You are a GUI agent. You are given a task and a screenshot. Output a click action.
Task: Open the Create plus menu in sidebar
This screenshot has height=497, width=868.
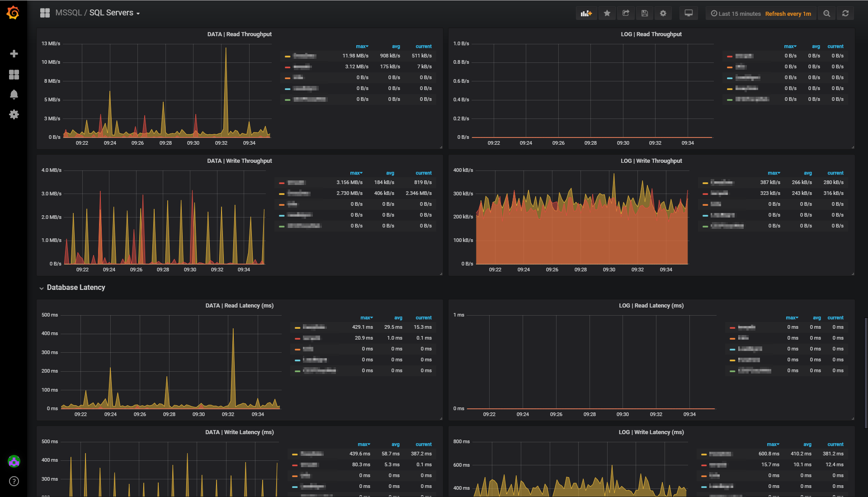(x=14, y=54)
